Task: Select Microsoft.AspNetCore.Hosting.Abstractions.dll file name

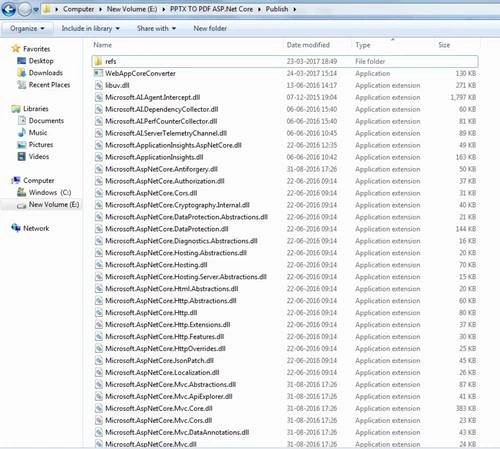Action: pyautogui.click(x=176, y=253)
